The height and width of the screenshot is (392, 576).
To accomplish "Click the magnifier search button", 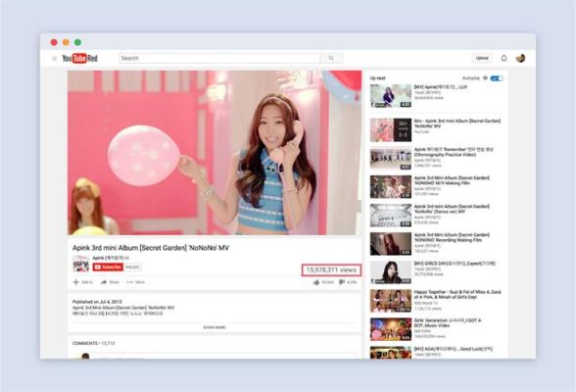I will 331,58.
